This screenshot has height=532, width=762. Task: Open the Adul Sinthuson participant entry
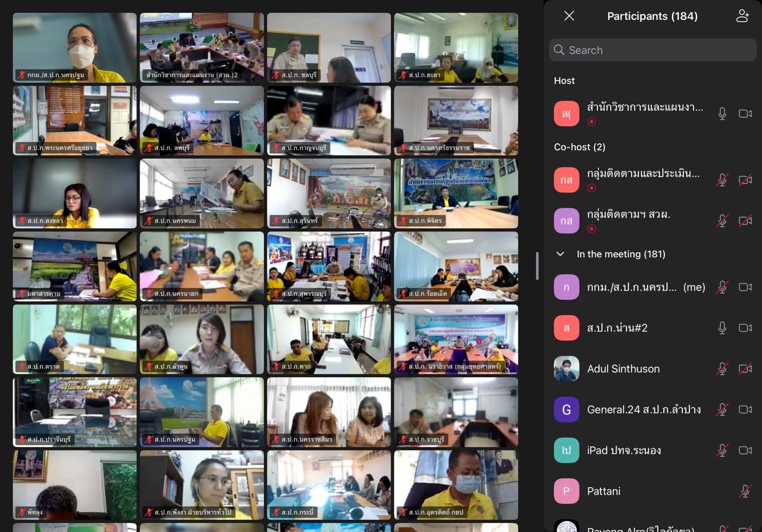click(652, 369)
